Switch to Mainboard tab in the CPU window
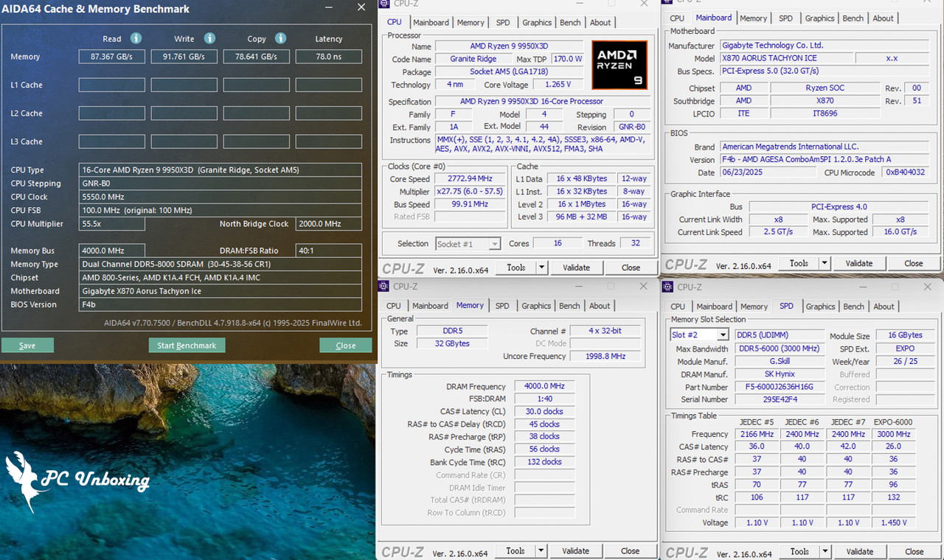 431,23
